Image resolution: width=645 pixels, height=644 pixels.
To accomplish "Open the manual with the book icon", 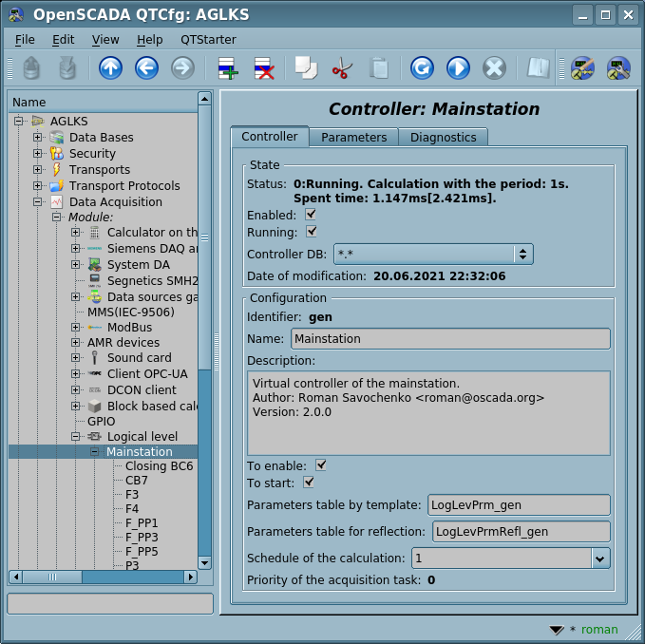I will (x=539, y=67).
